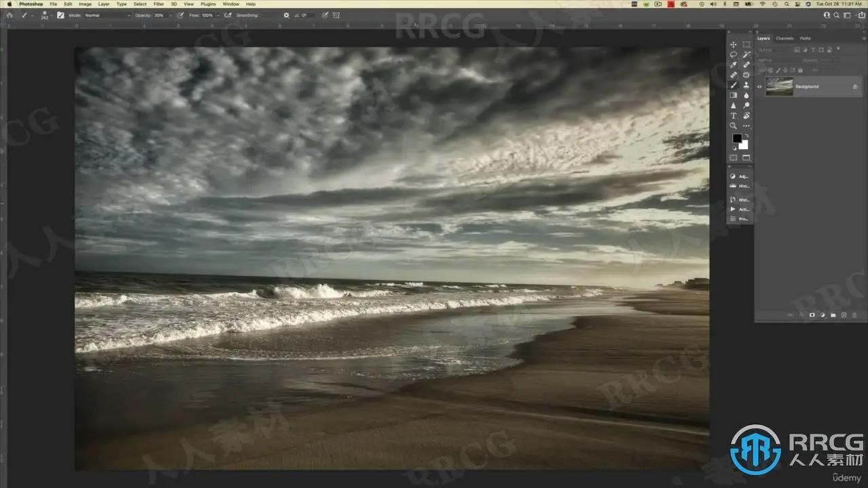Click the symmetry butterfly icon
The height and width of the screenshot is (488, 868).
(336, 15)
